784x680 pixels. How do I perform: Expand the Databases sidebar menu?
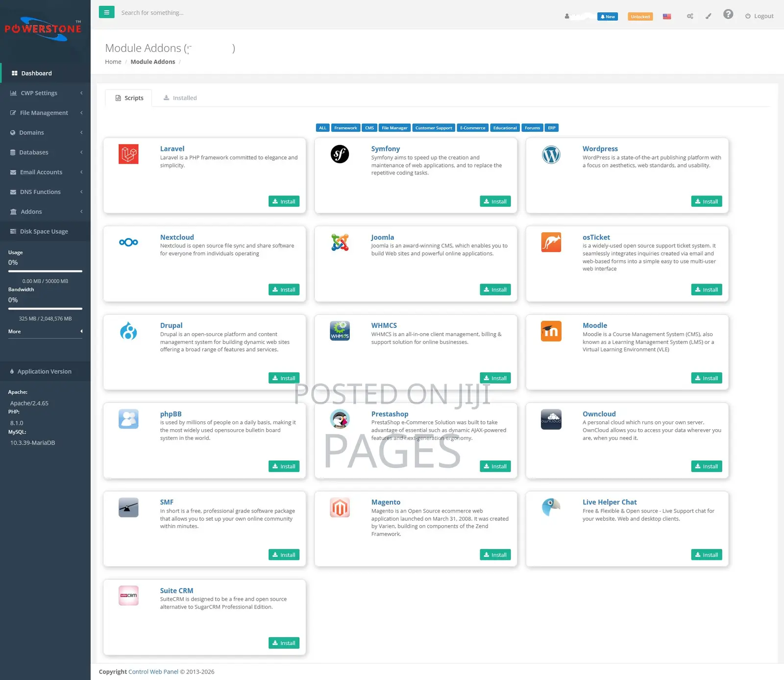(x=45, y=152)
